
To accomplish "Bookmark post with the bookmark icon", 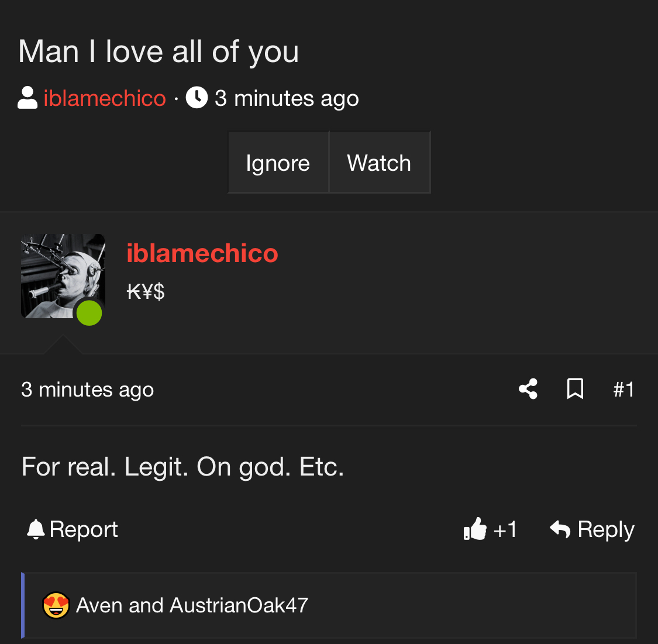I will click(575, 389).
